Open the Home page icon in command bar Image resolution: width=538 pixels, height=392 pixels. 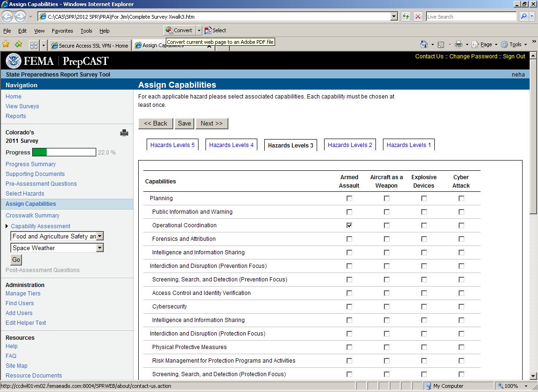[x=424, y=44]
